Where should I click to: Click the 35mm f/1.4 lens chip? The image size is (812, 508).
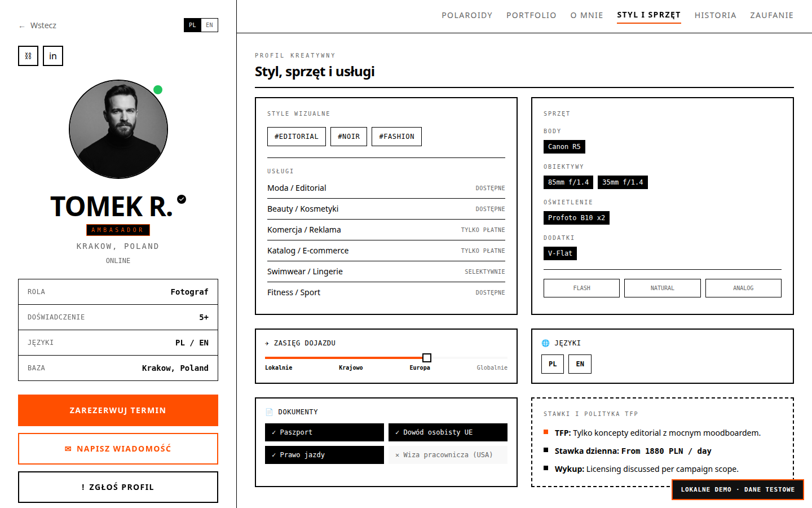[x=623, y=182]
